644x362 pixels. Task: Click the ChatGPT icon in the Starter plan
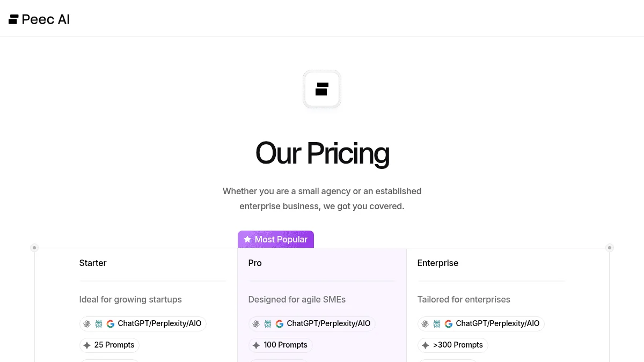coord(87,323)
